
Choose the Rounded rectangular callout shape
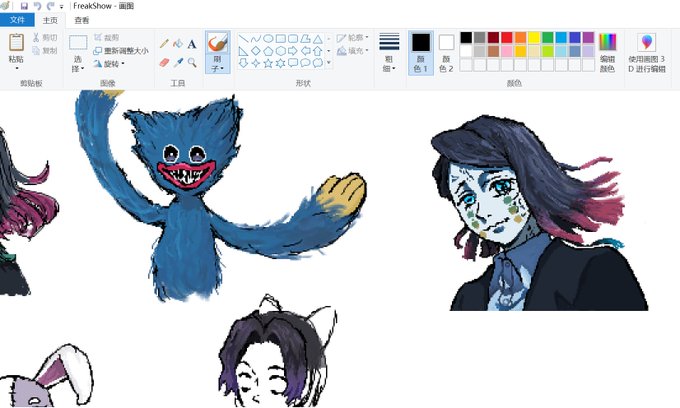tap(293, 63)
